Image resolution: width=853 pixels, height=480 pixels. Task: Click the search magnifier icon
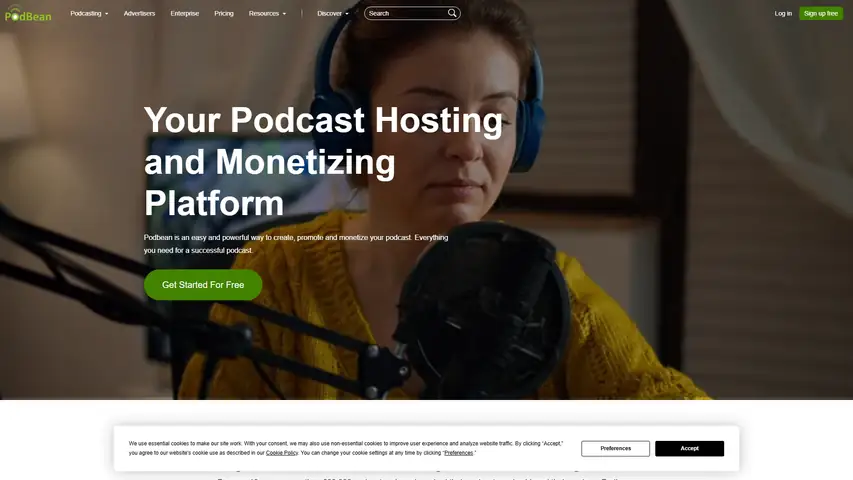(452, 13)
